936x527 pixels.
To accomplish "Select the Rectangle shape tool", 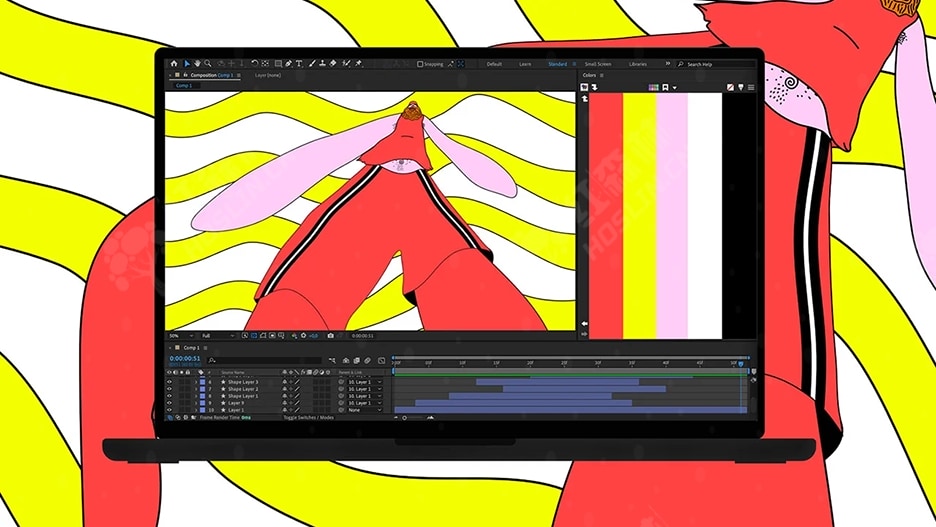I will (278, 64).
